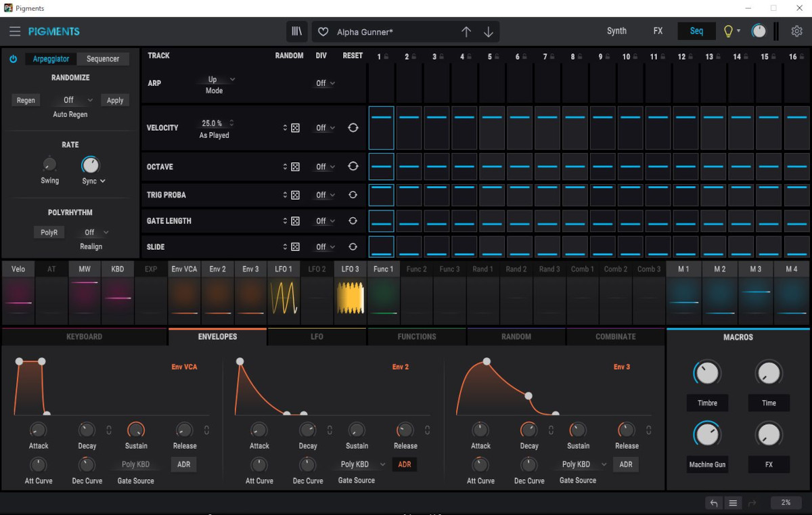
Task: Toggle ADR mode on Env VCA
Action: tap(183, 465)
